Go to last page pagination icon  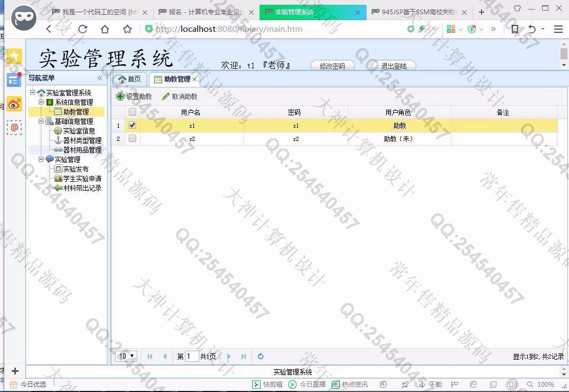[244, 357]
